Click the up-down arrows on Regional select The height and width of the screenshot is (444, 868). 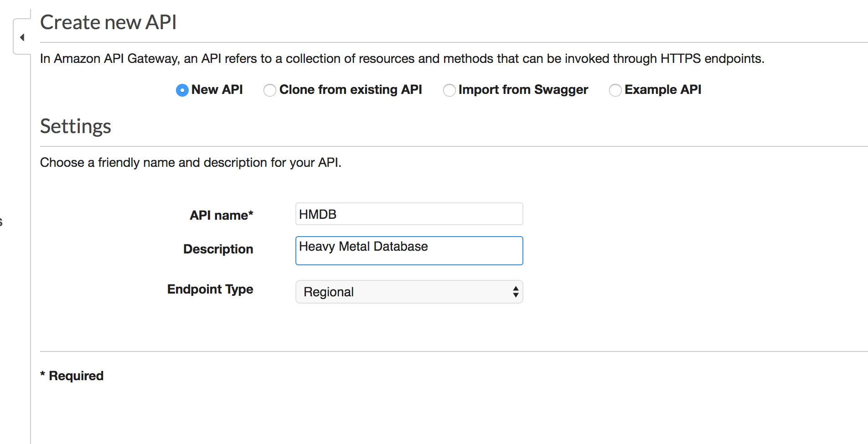516,292
